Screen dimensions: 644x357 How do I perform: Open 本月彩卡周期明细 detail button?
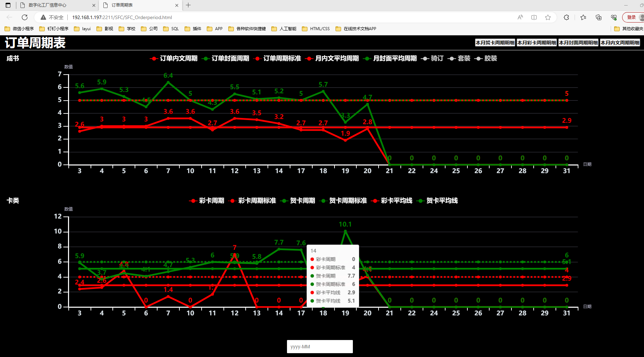point(537,43)
